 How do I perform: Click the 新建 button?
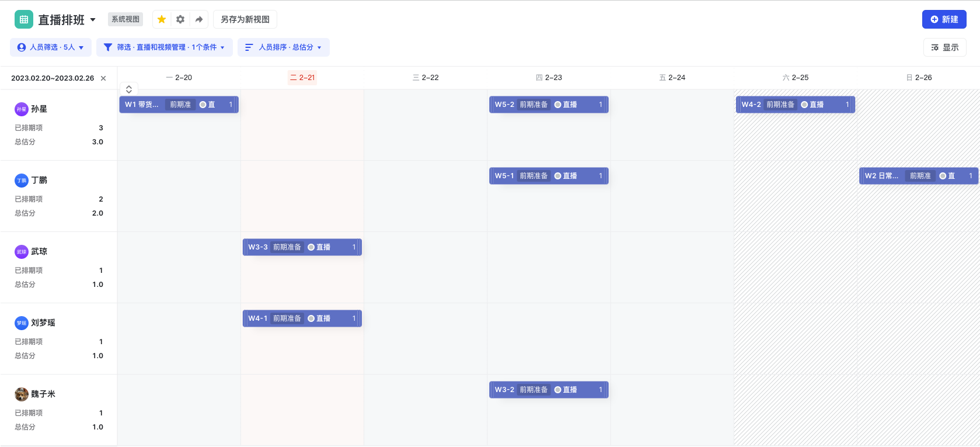pos(944,19)
